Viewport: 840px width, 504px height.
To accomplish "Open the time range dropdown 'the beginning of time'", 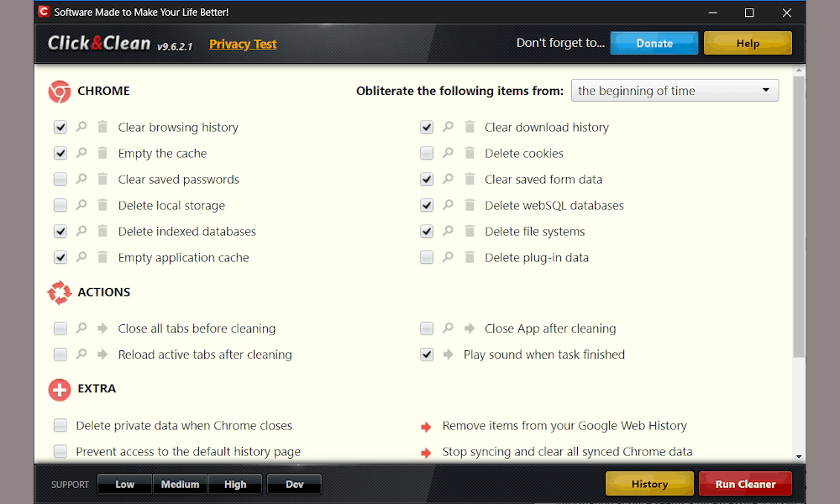I will [x=675, y=91].
